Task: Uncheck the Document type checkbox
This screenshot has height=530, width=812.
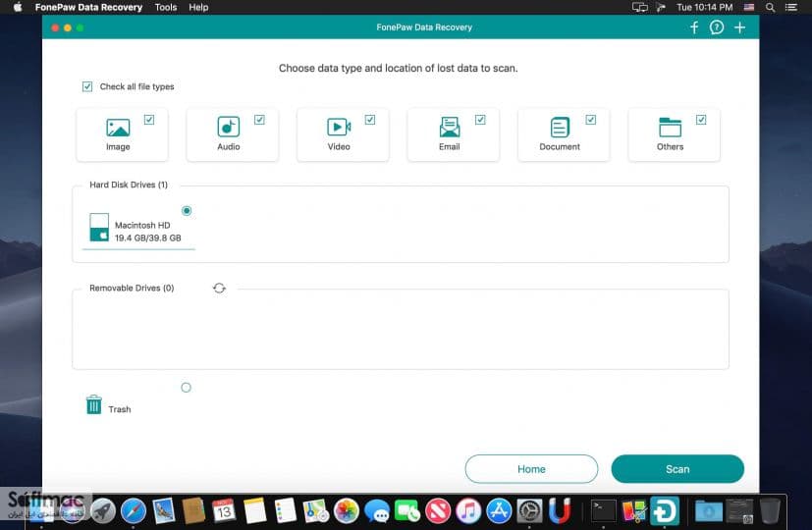Action: 590,120
